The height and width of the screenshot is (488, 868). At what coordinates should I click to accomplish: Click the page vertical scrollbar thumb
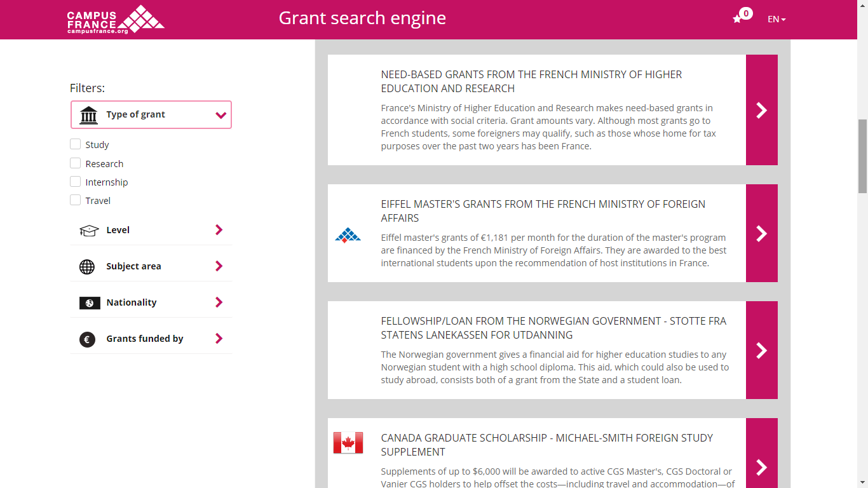(862, 156)
